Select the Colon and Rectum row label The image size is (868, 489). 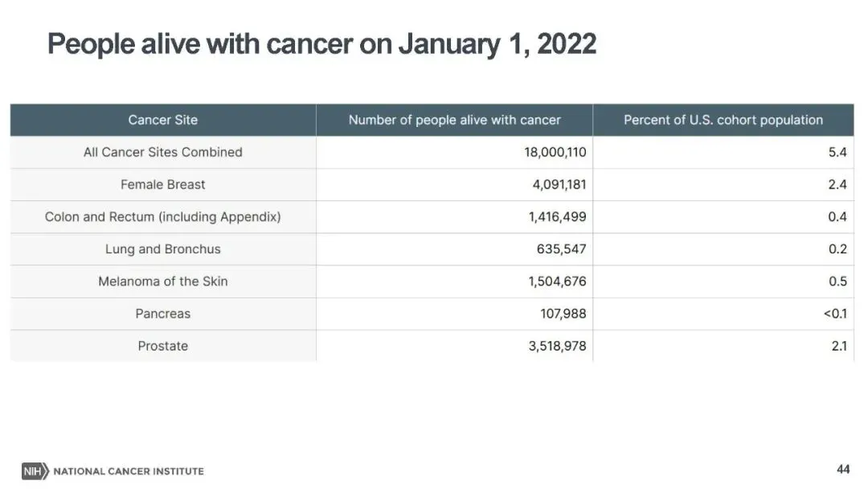pos(162,217)
